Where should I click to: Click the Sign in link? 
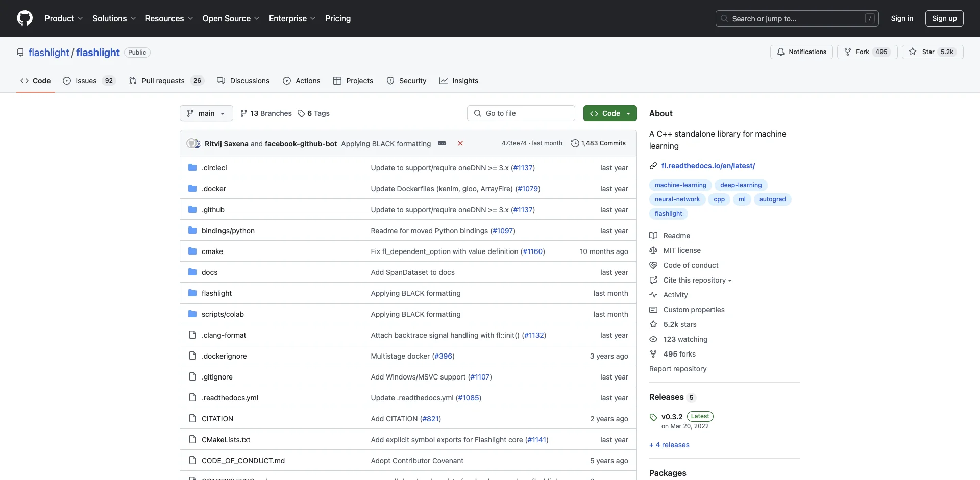(x=902, y=18)
